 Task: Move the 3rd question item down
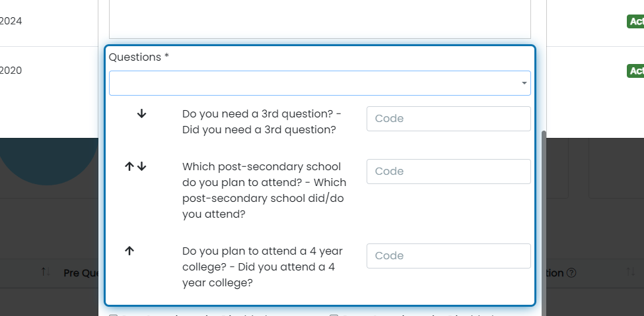[142, 113]
